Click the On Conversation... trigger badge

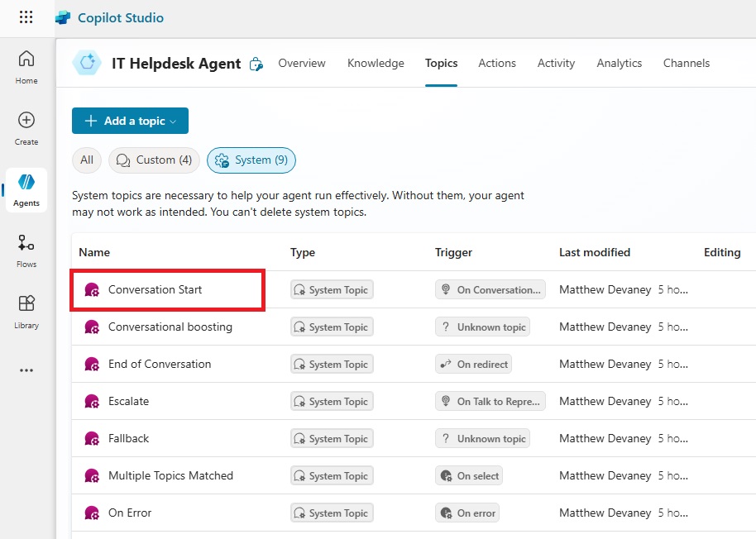pos(490,289)
